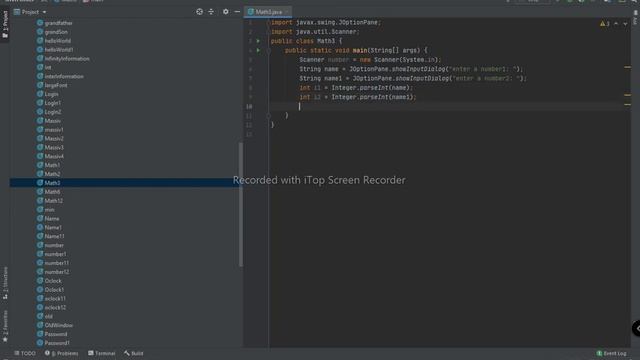Open the Favorites side tab
The width and height of the screenshot is (640, 360).
pos(5,326)
